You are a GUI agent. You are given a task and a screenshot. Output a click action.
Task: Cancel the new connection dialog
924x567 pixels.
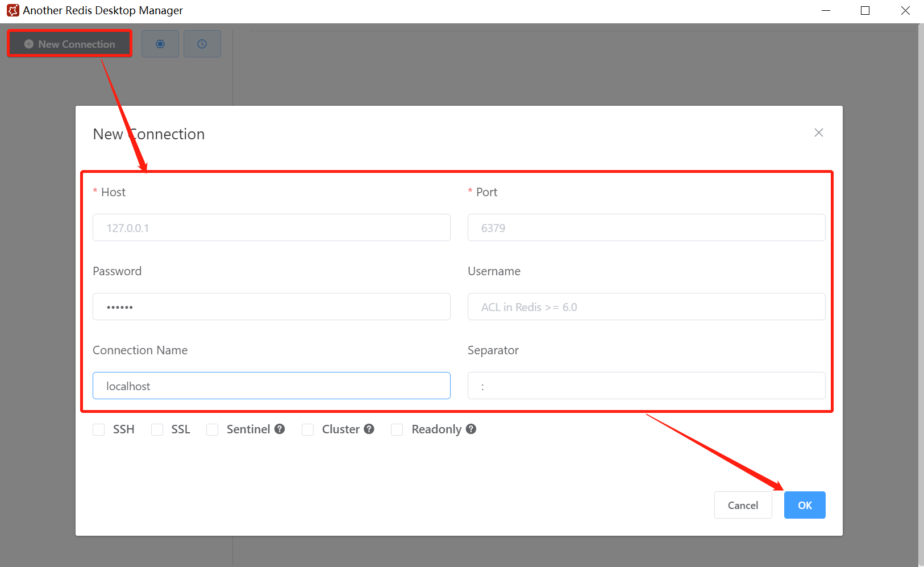(x=743, y=505)
